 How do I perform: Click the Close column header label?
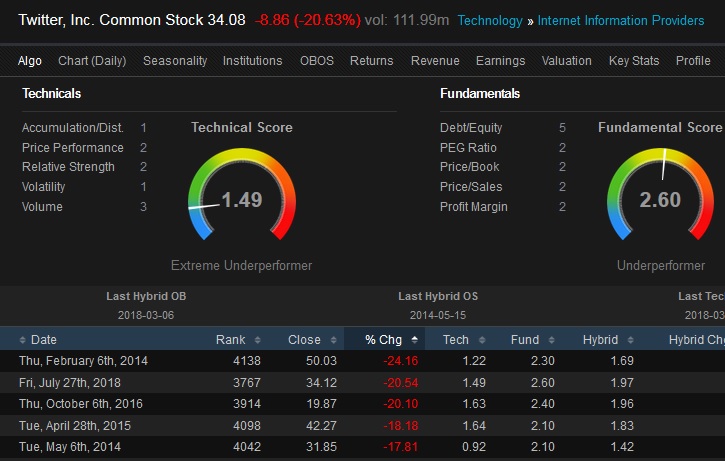[x=304, y=340]
